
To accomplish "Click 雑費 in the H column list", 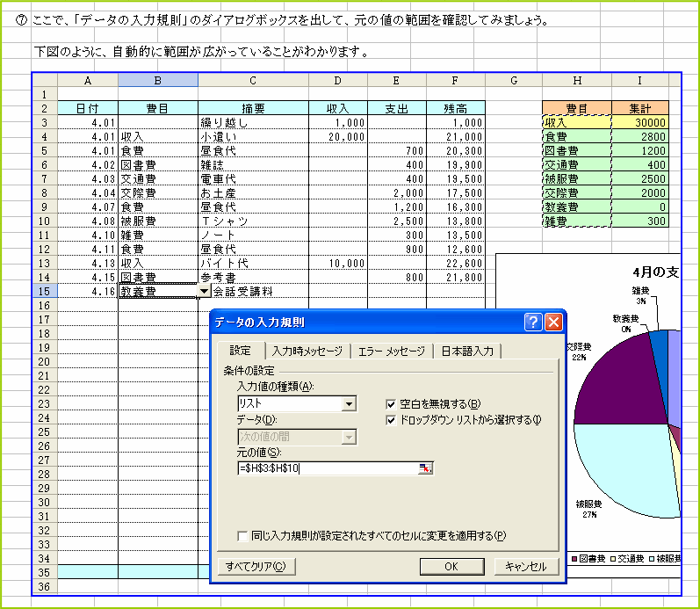I will tap(577, 221).
